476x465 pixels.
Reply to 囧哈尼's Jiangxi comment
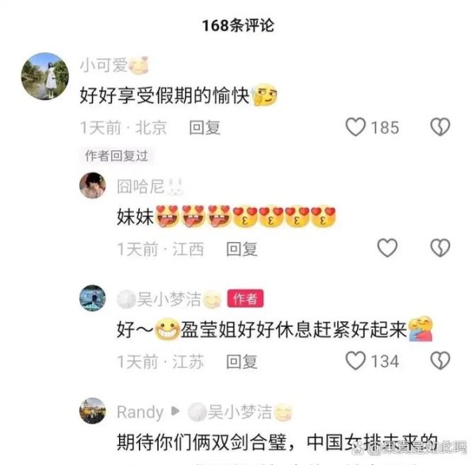[242, 248]
